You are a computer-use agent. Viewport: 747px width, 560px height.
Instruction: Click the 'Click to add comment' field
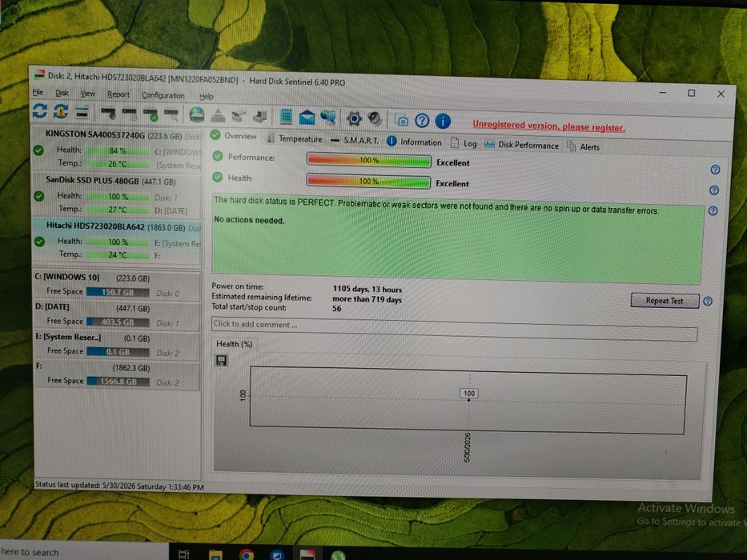pos(454,329)
